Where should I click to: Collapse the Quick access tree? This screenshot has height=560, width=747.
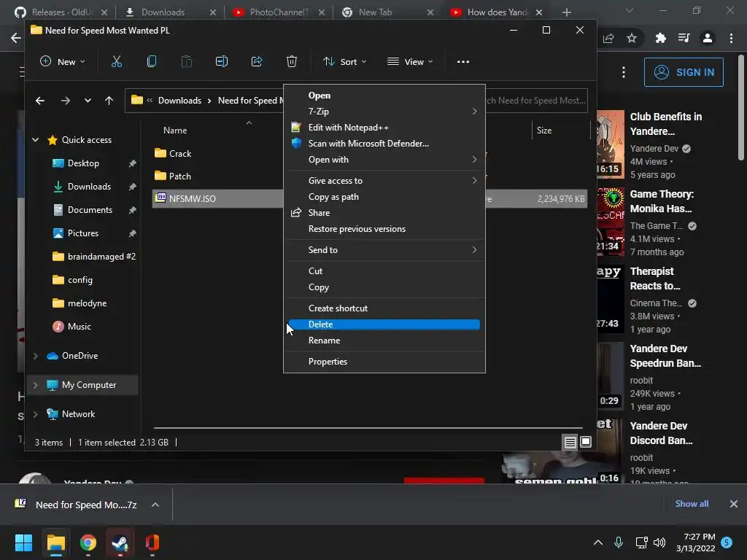(35, 140)
